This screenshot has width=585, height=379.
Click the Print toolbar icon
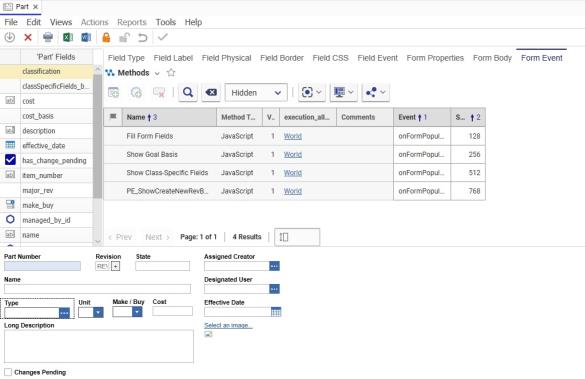point(48,37)
